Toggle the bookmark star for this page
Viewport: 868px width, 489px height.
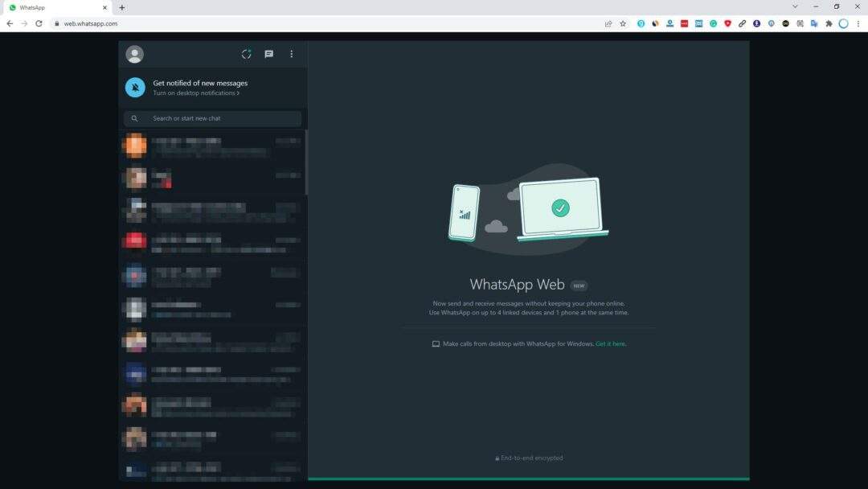[x=623, y=23]
